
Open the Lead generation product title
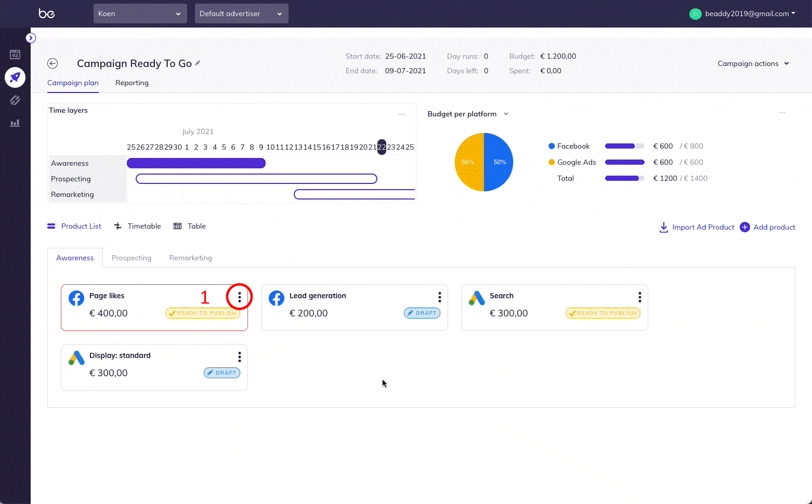[318, 296]
